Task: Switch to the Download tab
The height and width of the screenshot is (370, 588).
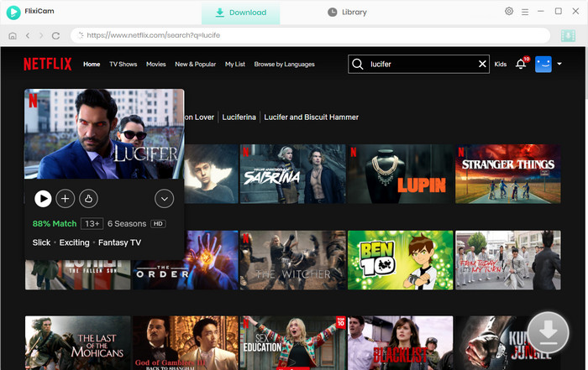Action: [x=241, y=13]
